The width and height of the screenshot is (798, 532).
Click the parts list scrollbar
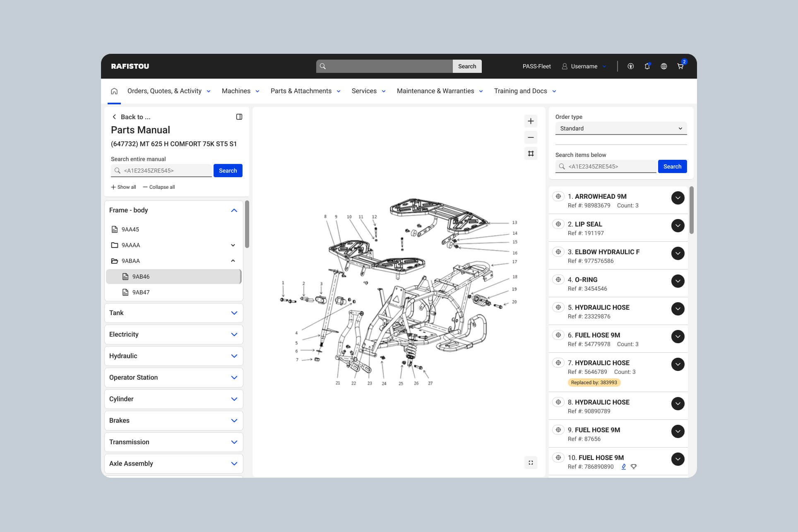(692, 210)
